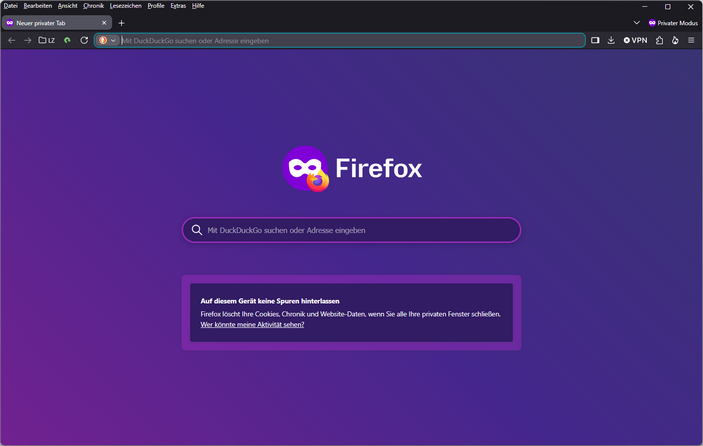Click 'Auf diesem Gerät keine Spuren hinterlassen' heading
Screen dimensions: 703x446
(x=270, y=301)
